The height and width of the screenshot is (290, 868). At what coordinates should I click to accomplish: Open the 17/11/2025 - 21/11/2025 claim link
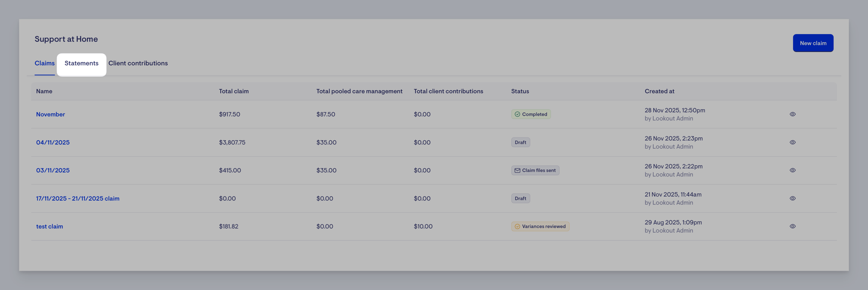[78, 199]
